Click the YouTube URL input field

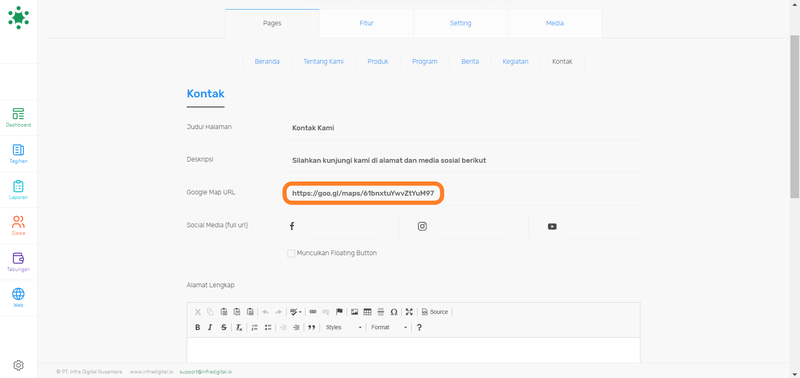coord(603,226)
